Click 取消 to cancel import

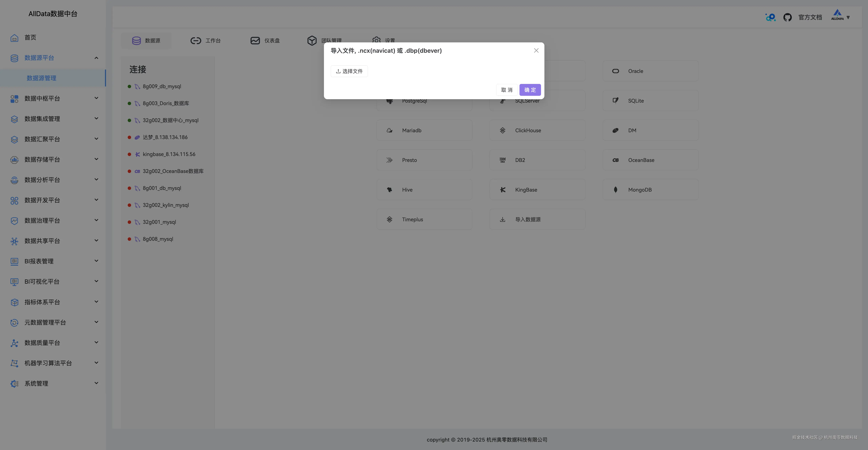tap(506, 90)
